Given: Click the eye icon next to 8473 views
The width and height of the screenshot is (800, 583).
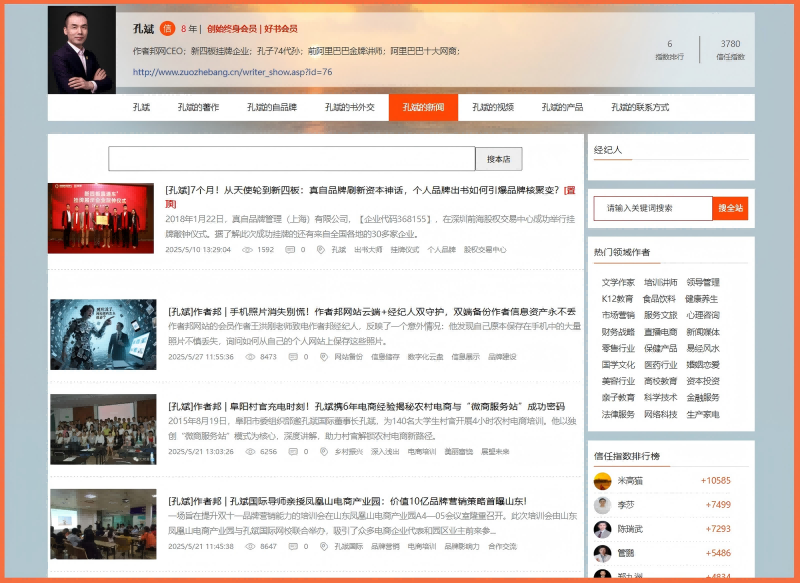Looking at the screenshot, I should (251, 356).
